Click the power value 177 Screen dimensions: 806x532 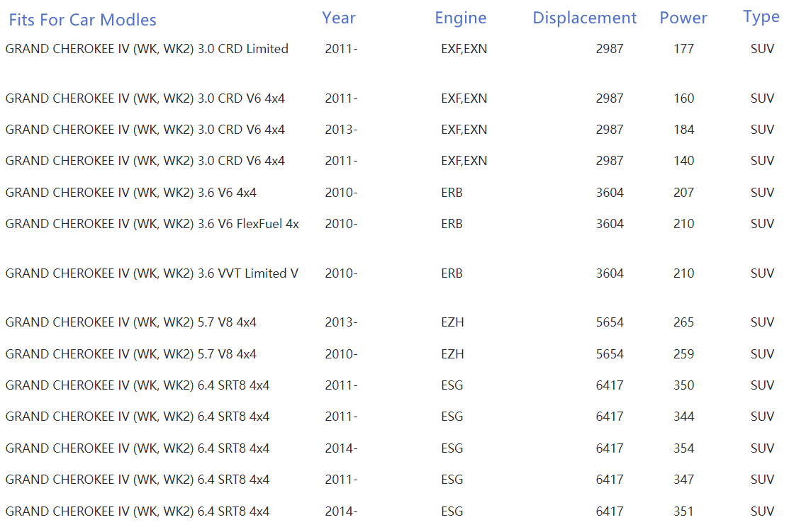pos(683,49)
